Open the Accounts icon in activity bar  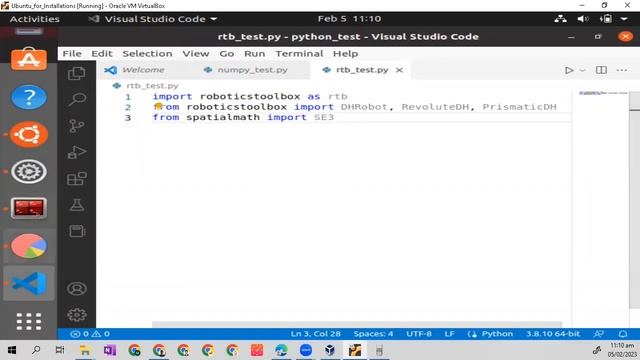pos(77,289)
